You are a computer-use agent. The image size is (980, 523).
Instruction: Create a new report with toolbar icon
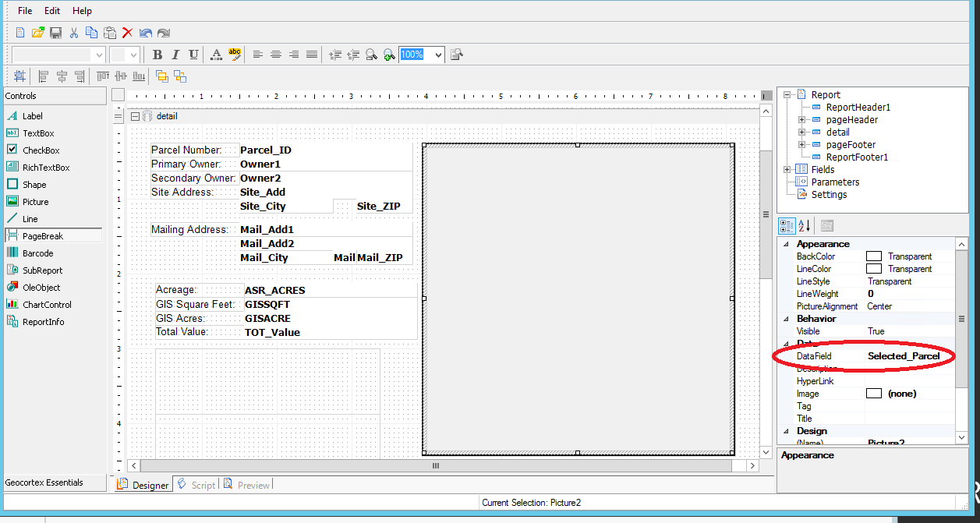[x=20, y=33]
